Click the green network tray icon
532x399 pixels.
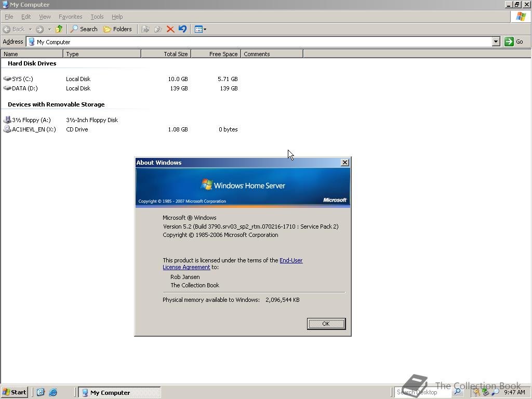[486, 393]
